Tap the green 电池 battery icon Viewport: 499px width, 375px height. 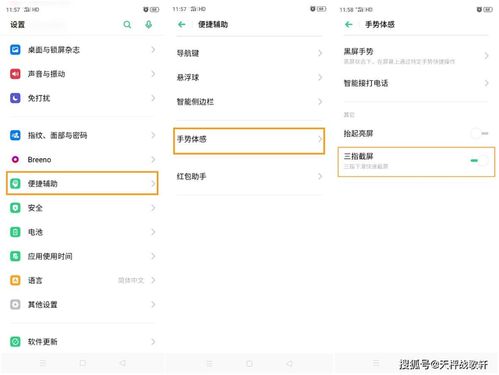pyautogui.click(x=15, y=232)
